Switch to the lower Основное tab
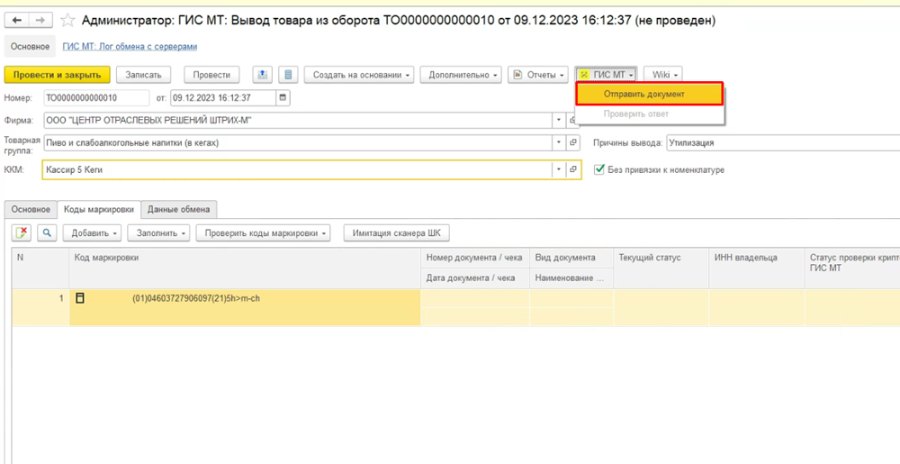Viewport: 900px width, 464px height. pos(31,210)
